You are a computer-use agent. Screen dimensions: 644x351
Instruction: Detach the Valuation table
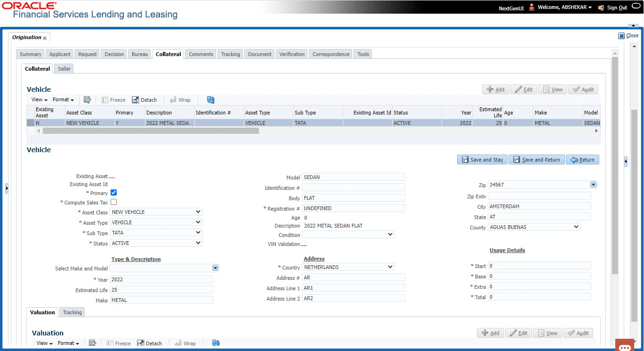point(149,343)
